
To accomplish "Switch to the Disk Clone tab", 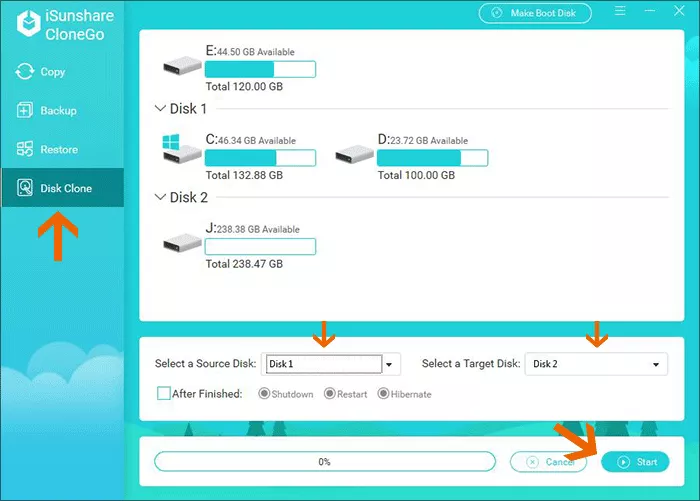I will coord(62,188).
